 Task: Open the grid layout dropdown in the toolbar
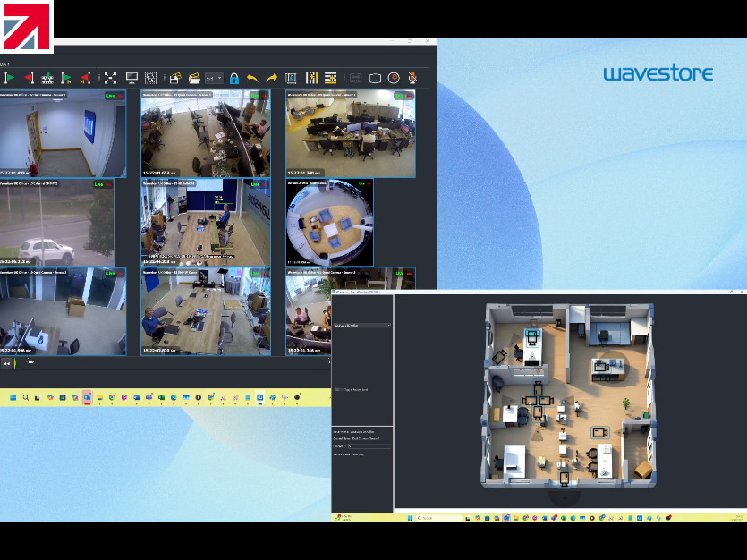click(214, 79)
